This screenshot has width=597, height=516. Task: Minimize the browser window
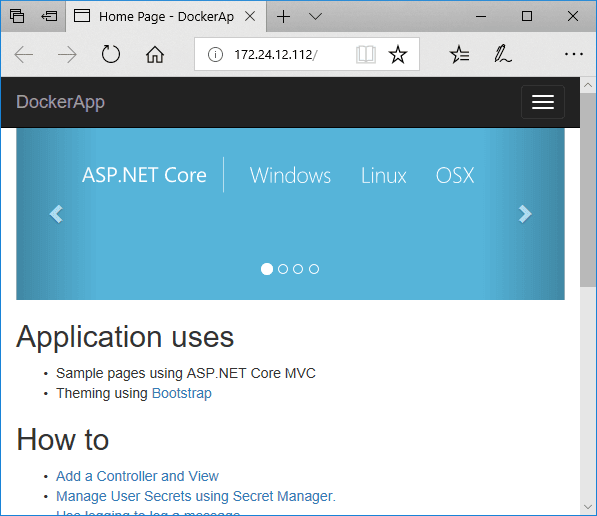coord(481,16)
